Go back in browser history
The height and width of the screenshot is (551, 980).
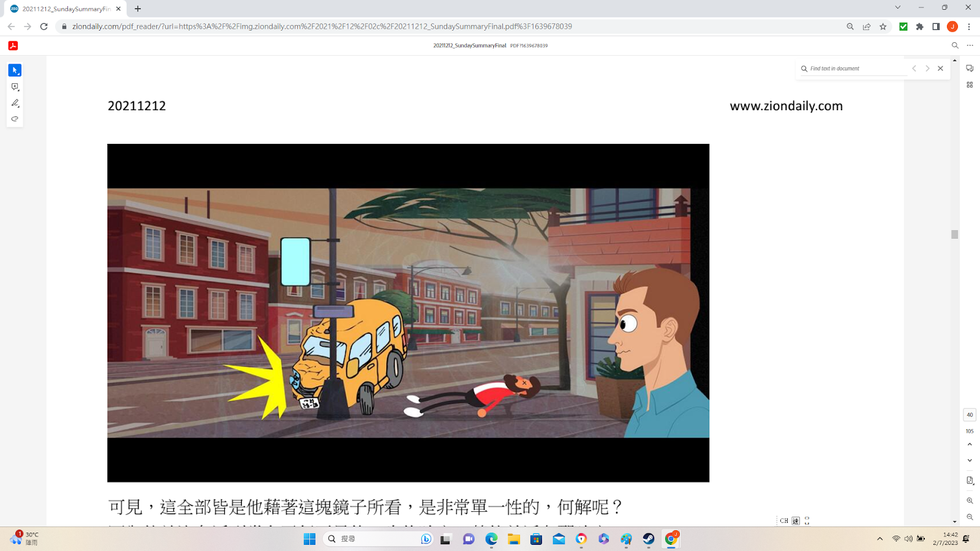tap(11, 26)
